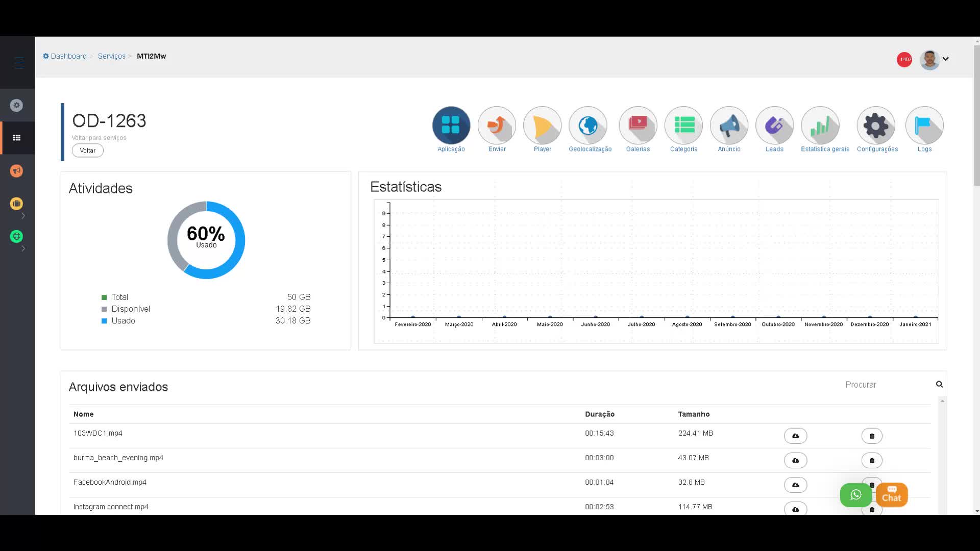
Task: Select the Instagram connect.mp4 file name
Action: coord(111,507)
